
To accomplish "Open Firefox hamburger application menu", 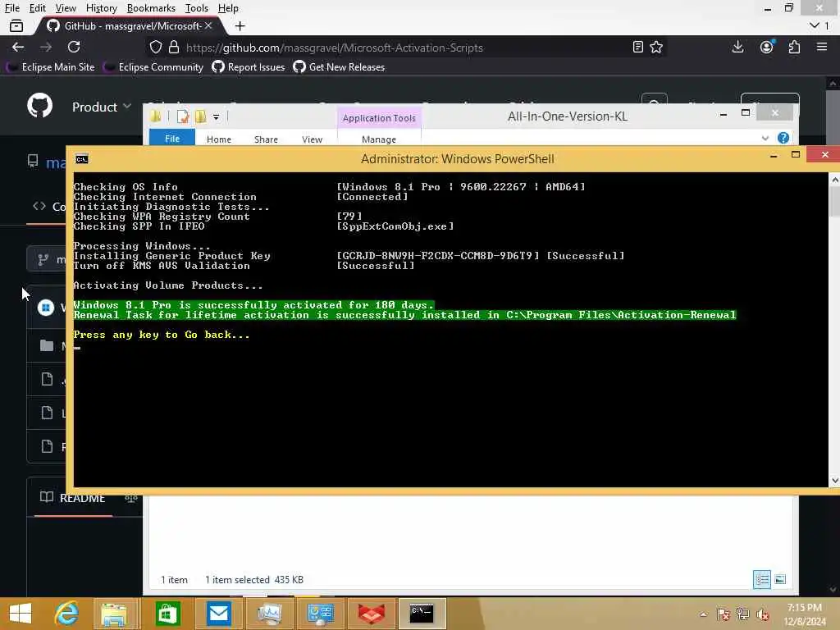I will (822, 47).
